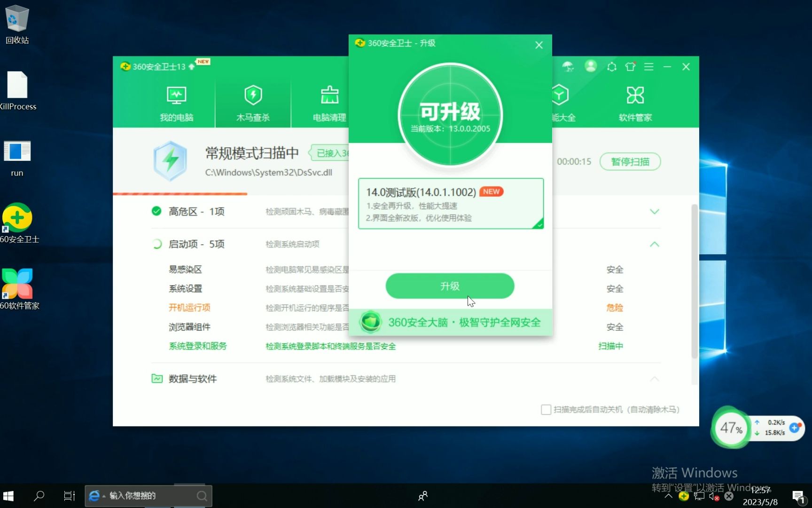This screenshot has width=812, height=508.
Task: Switch to 木马查杀 tab
Action: coord(253,104)
